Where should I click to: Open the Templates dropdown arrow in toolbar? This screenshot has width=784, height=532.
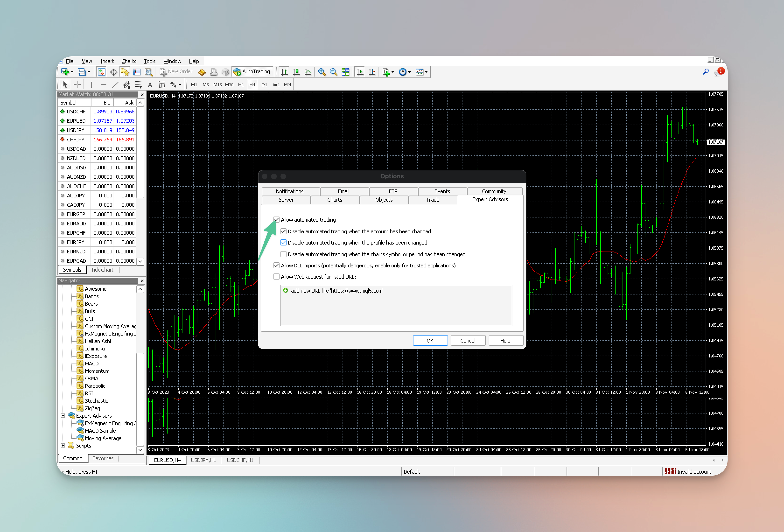tap(426, 72)
